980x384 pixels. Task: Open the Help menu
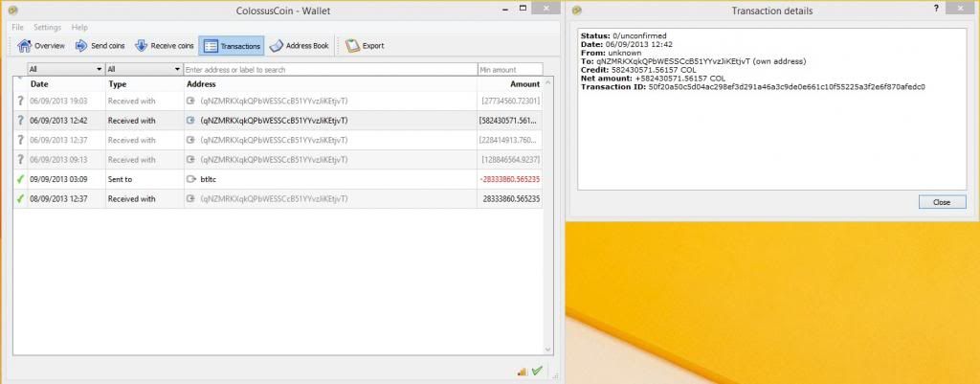click(79, 28)
